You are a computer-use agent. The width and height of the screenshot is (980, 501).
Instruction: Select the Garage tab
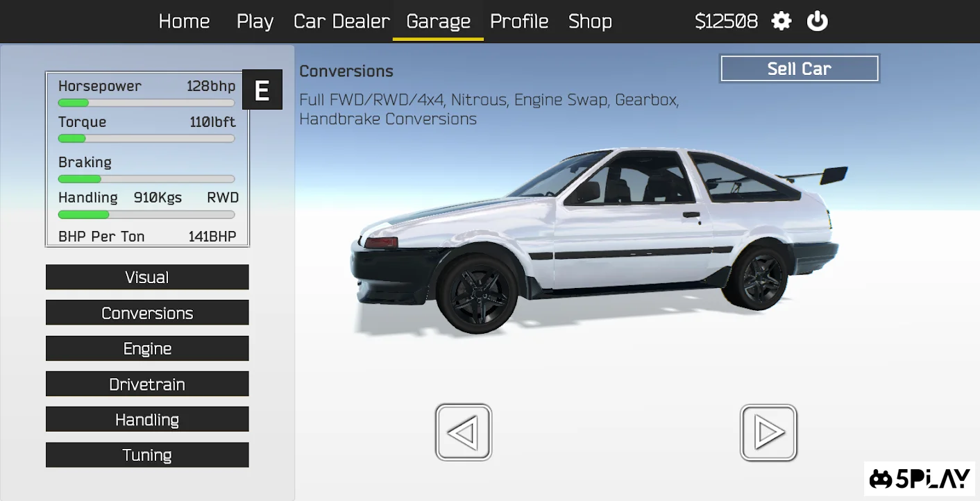point(438,22)
